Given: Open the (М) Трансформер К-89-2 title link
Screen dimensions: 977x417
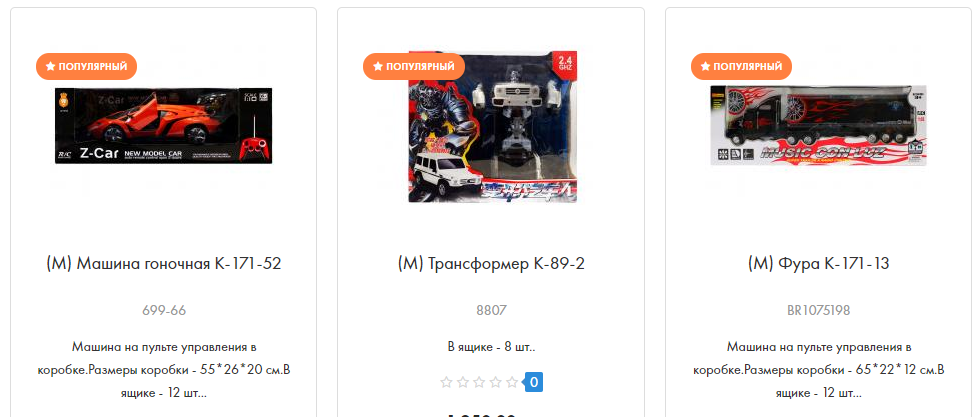Looking at the screenshot, I should click(x=491, y=264).
